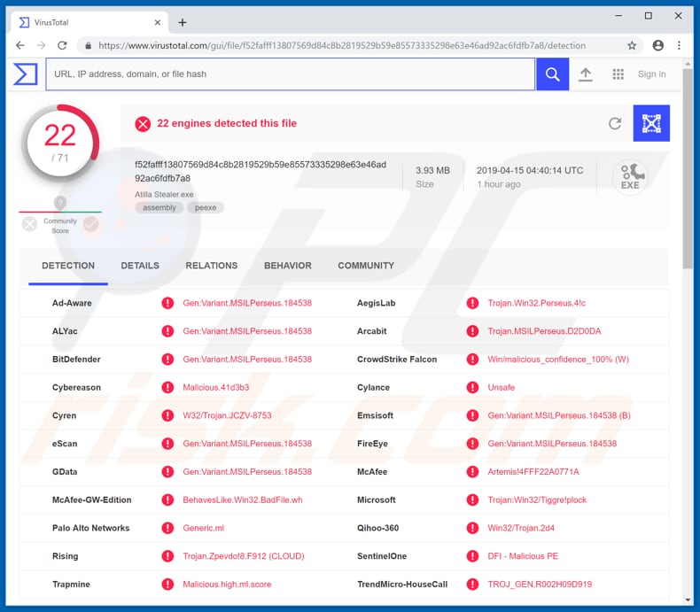Click the browser forward arrow
700x612 pixels.
tap(41, 45)
